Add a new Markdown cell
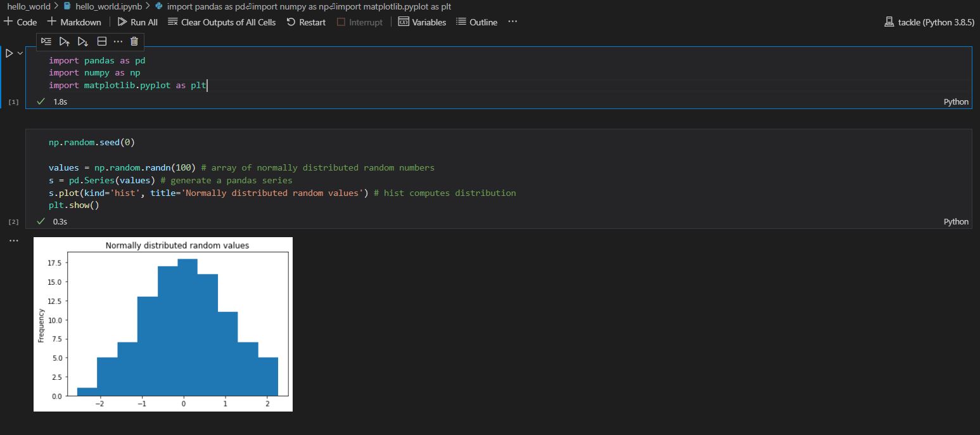 pyautogui.click(x=74, y=22)
